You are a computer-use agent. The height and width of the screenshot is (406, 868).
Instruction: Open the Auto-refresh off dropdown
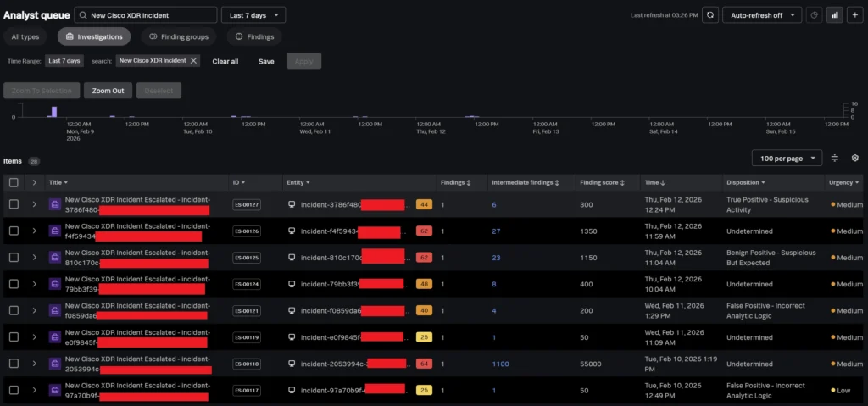pos(762,15)
